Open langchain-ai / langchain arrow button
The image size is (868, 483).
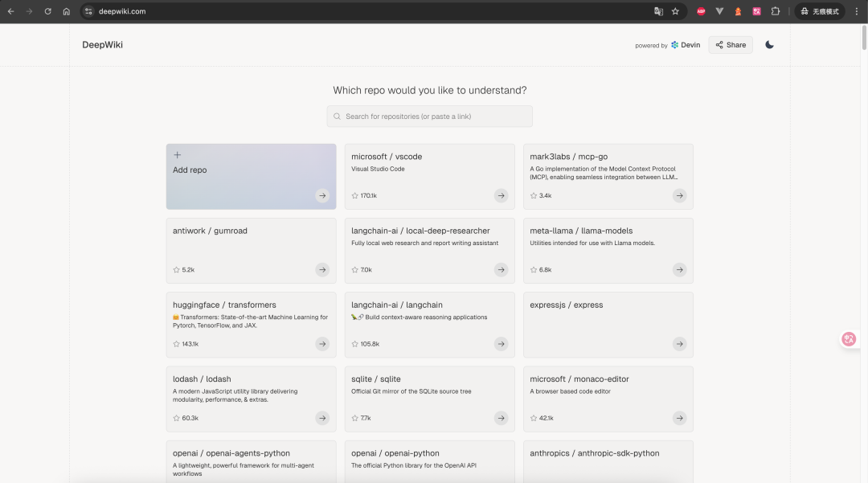501,344
